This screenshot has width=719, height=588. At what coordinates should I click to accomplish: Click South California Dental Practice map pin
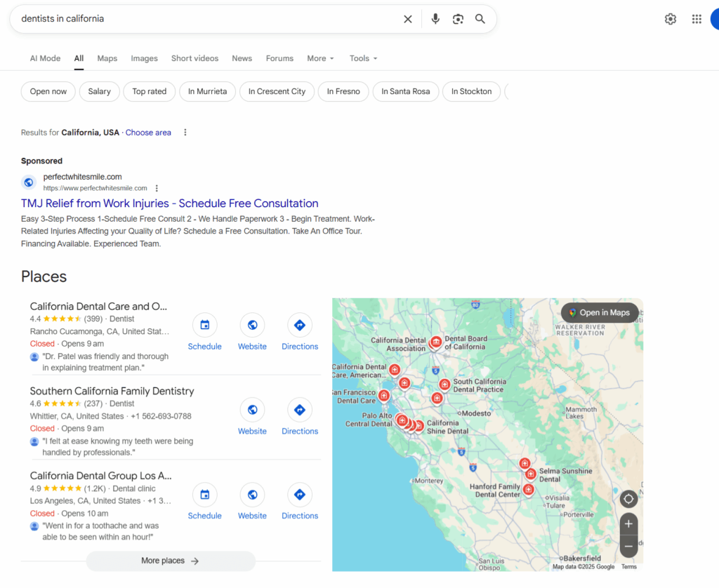[444, 384]
